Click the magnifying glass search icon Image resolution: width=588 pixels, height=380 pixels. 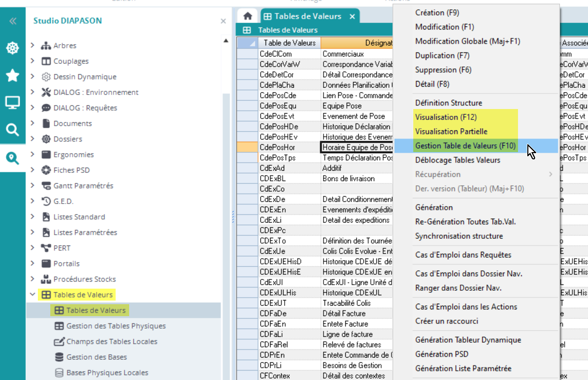click(12, 129)
